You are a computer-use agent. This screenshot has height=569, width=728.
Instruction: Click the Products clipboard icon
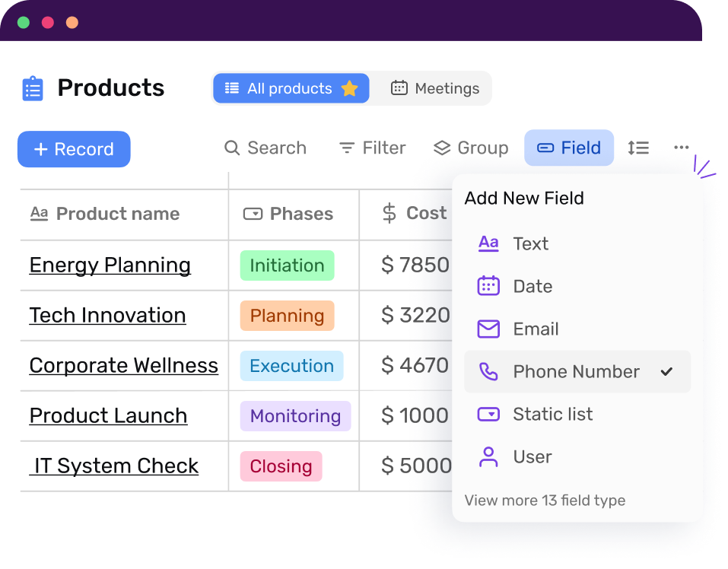pyautogui.click(x=32, y=87)
